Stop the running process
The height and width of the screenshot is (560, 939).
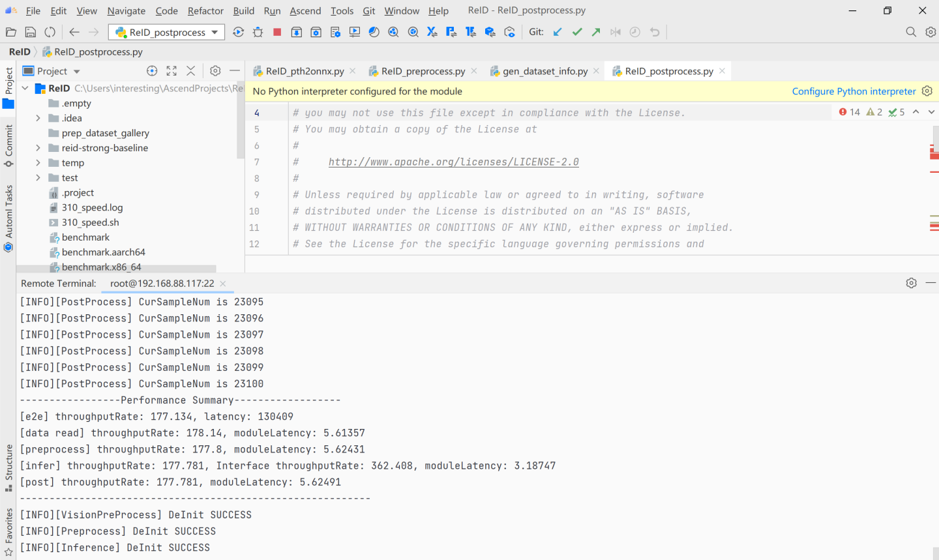click(276, 31)
